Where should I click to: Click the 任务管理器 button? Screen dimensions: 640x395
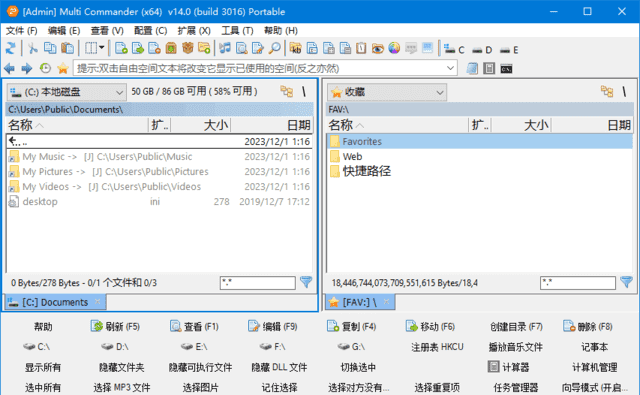[x=516, y=387]
